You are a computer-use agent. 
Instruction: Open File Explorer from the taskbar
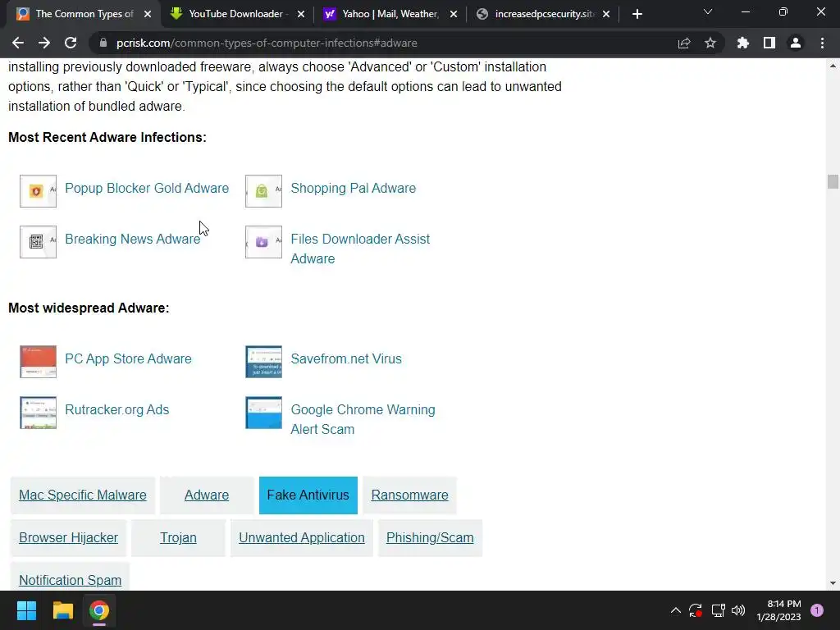62,610
